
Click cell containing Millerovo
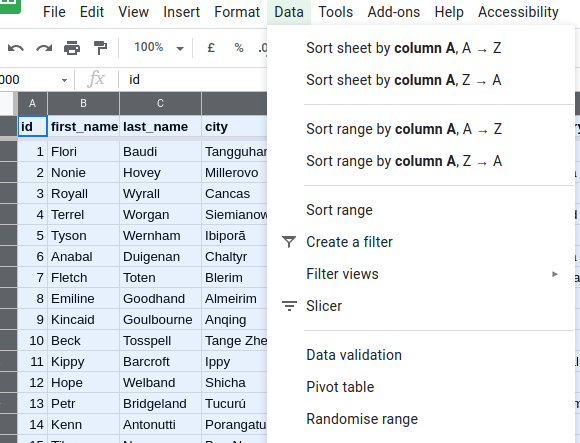click(x=235, y=173)
